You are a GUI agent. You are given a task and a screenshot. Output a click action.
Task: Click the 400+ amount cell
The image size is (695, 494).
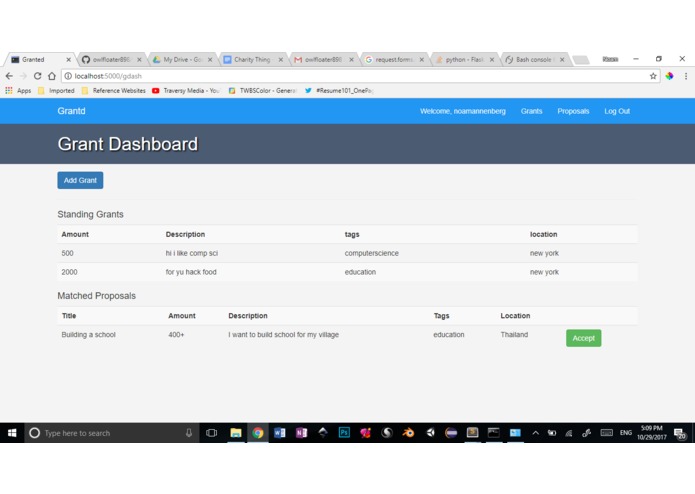pos(176,335)
